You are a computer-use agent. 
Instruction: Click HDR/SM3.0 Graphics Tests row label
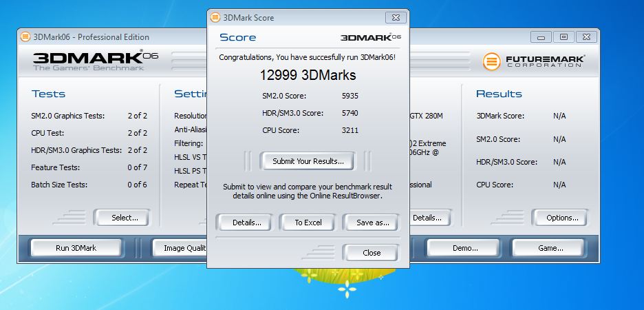coord(76,150)
